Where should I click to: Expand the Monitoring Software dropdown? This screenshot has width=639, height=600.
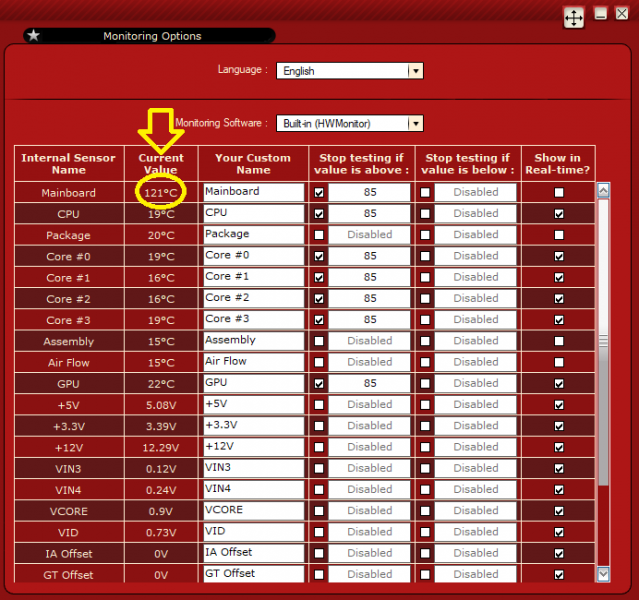pos(416,123)
